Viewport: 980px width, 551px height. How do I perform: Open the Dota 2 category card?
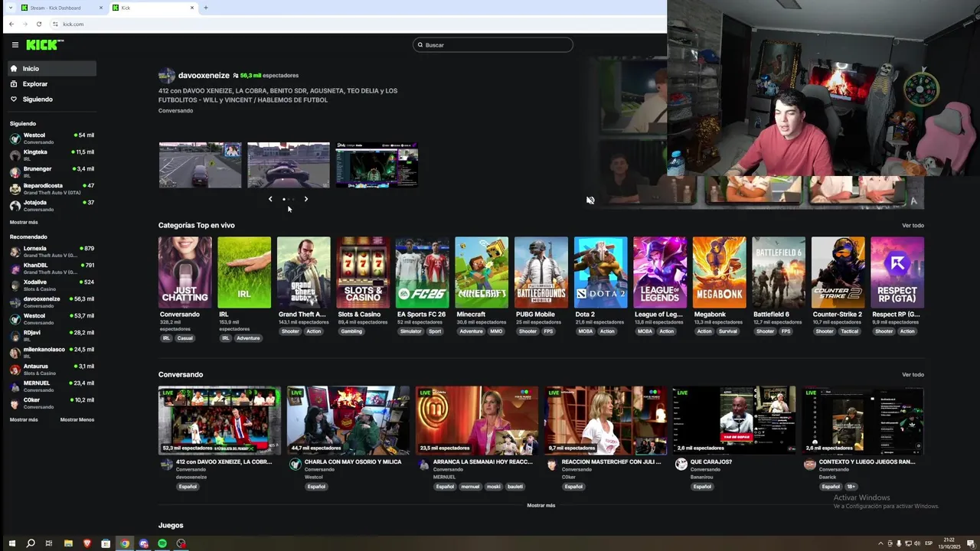pos(600,272)
